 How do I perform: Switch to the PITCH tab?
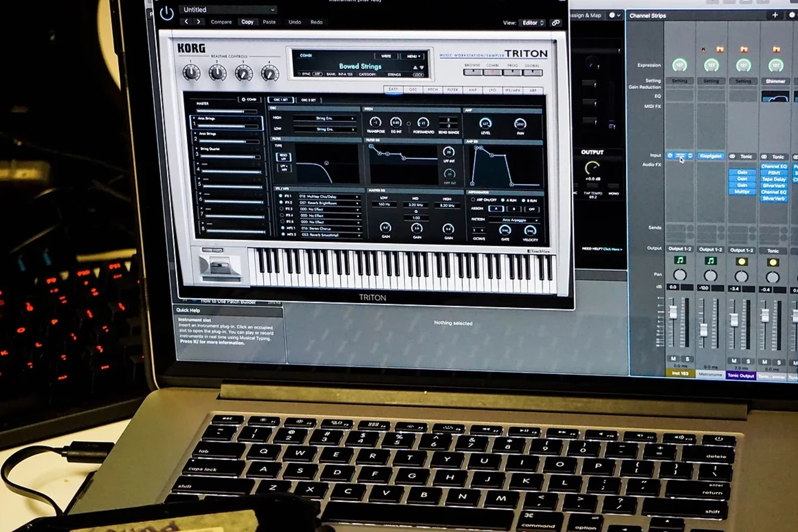point(433,89)
